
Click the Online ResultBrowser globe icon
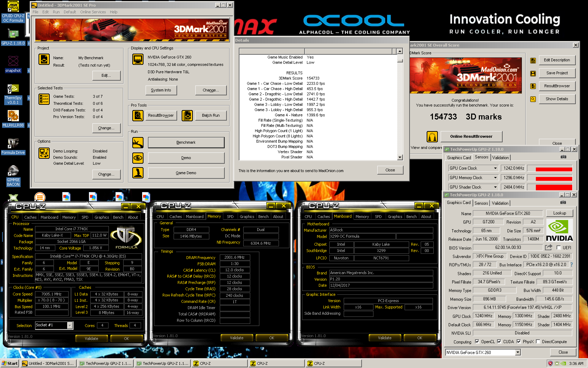click(x=432, y=136)
